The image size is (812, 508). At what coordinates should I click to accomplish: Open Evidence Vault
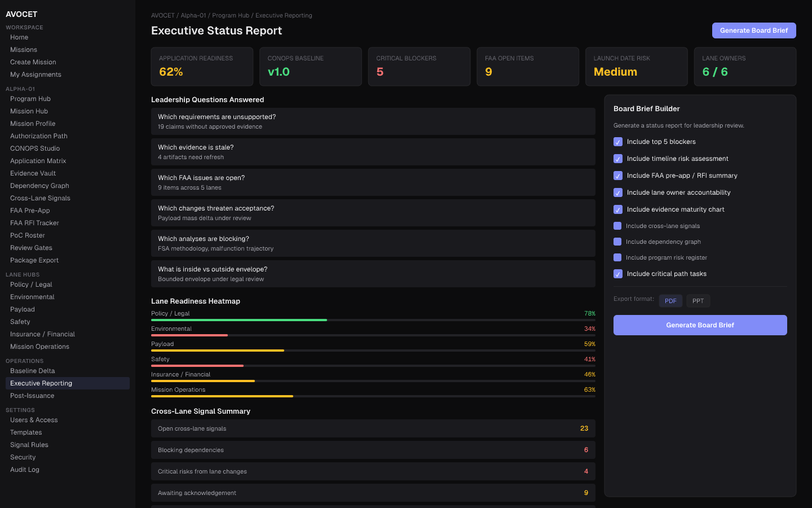coord(68,173)
